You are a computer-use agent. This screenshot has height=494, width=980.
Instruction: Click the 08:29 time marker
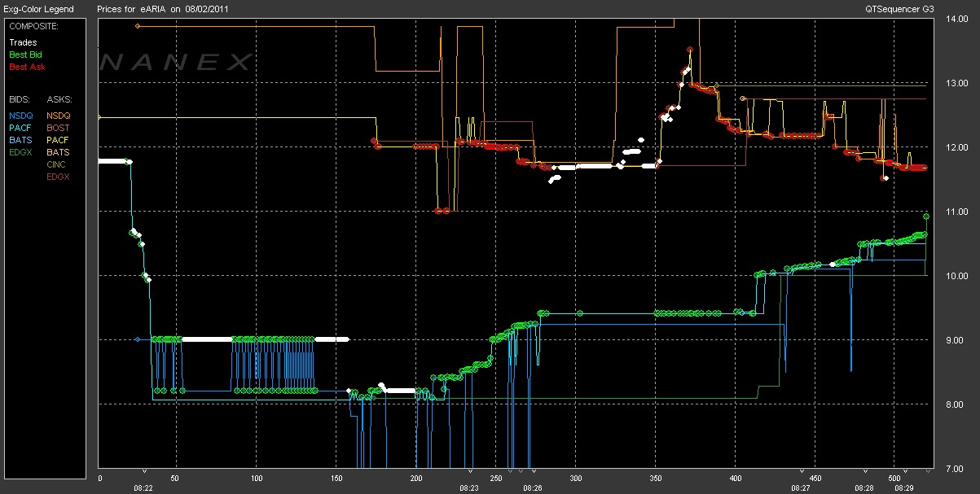click(904, 488)
